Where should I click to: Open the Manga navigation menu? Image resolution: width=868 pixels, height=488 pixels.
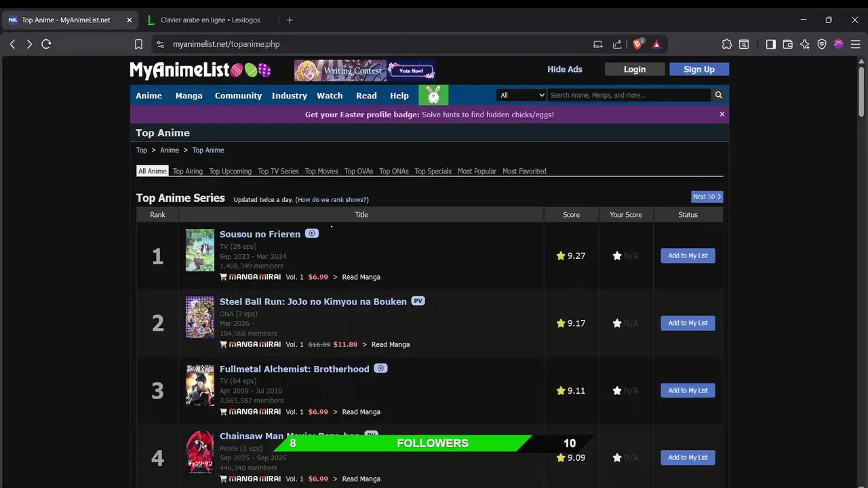pos(189,96)
